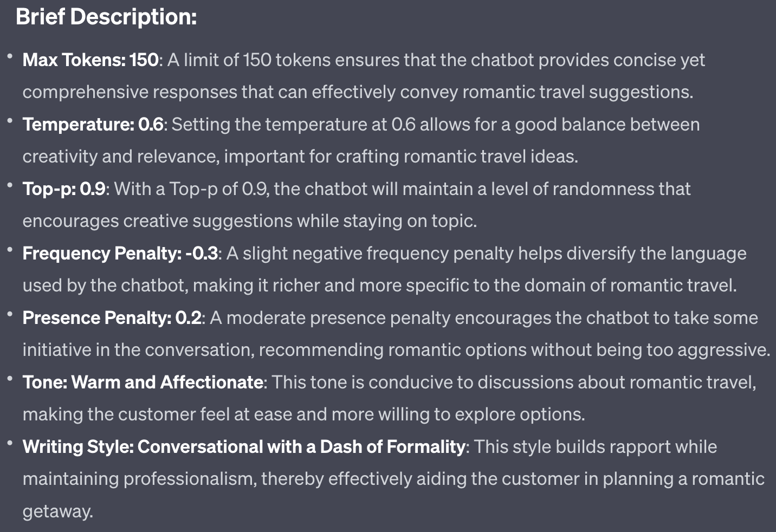Viewport: 776px width, 532px height.
Task: Click the bold "Tone: Warm and Affectionate" label
Action: (143, 382)
